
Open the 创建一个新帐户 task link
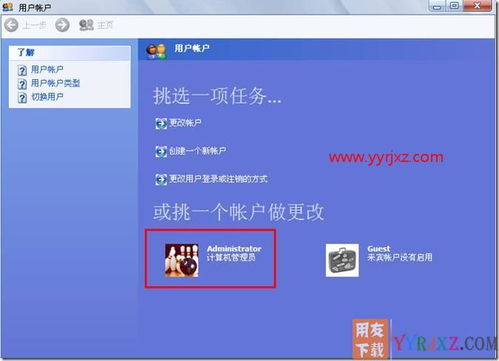tap(197, 151)
